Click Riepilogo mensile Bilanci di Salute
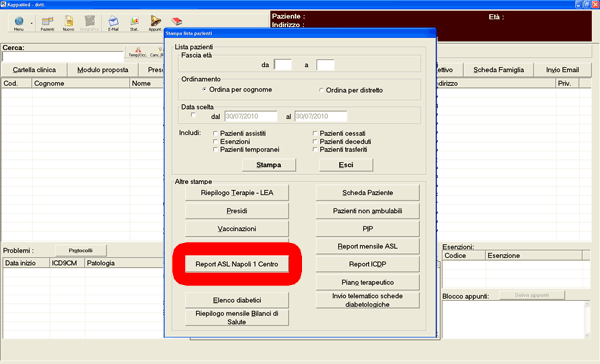This screenshot has width=600, height=364. pyautogui.click(x=237, y=318)
